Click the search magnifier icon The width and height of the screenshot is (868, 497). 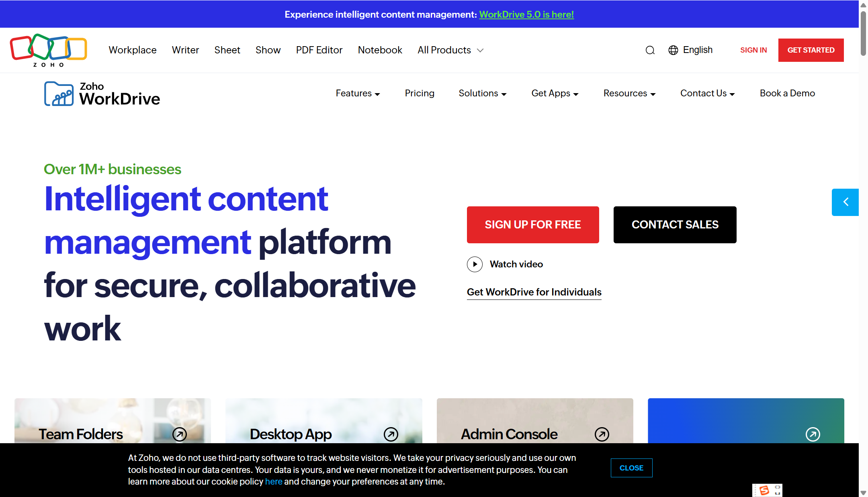click(x=650, y=50)
